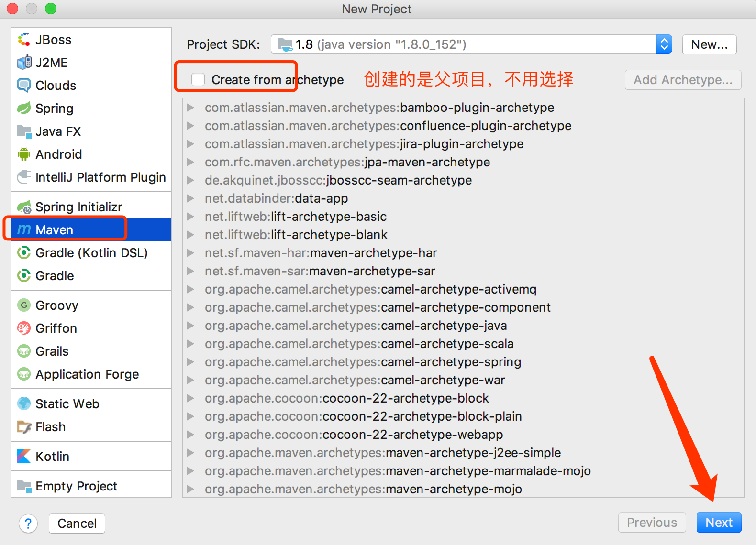Screen dimensions: 756x545
Task: Click the Clouds speech-bubble icon
Action: click(x=24, y=86)
